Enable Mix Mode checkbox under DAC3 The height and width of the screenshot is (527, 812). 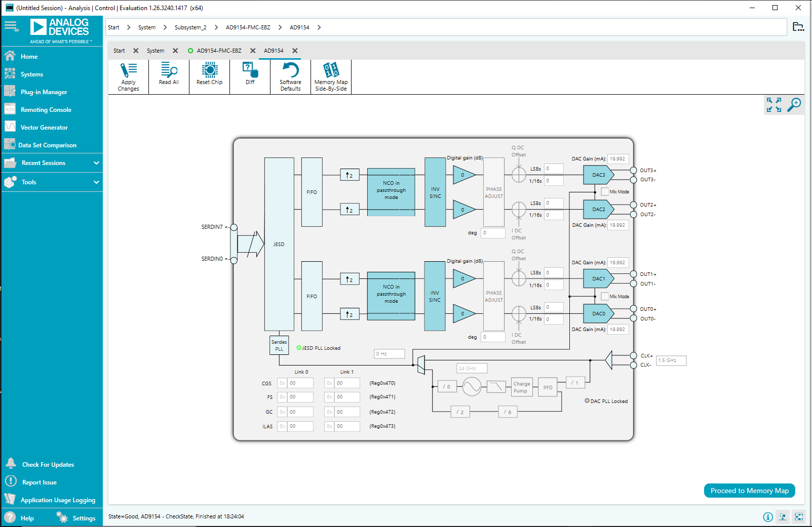coord(605,192)
